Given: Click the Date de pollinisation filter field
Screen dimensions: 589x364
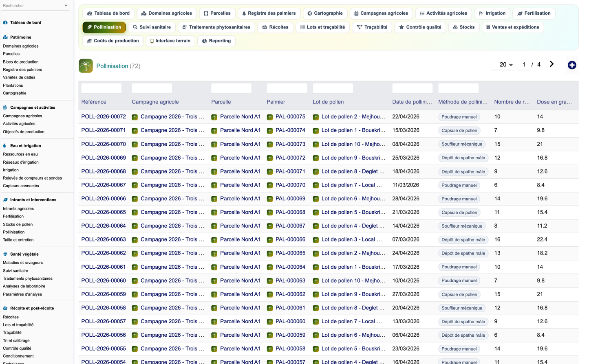Looking at the screenshot, I should pos(412,88).
